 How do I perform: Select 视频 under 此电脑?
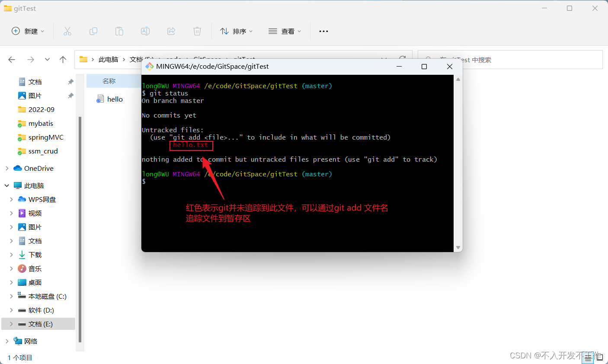pos(35,213)
